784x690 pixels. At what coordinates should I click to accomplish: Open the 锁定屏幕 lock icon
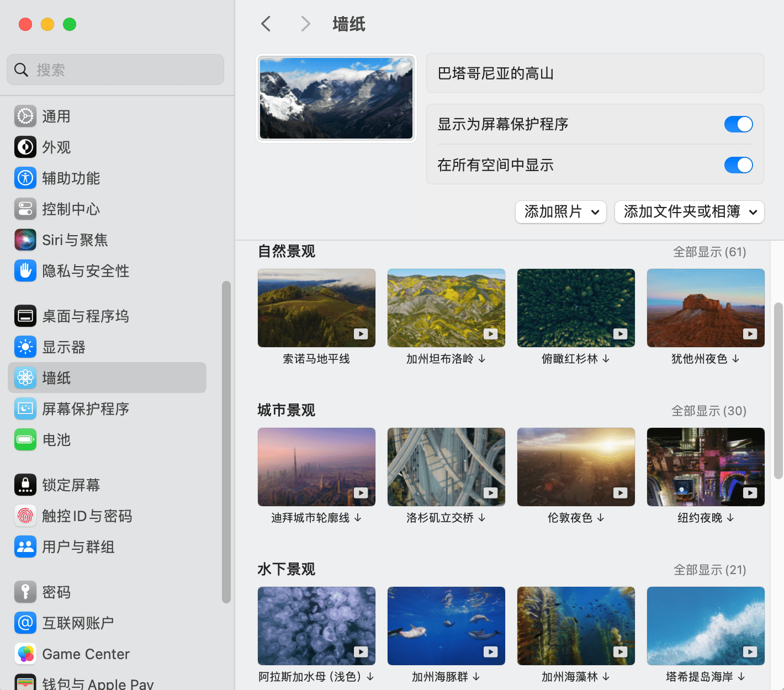pos(25,485)
